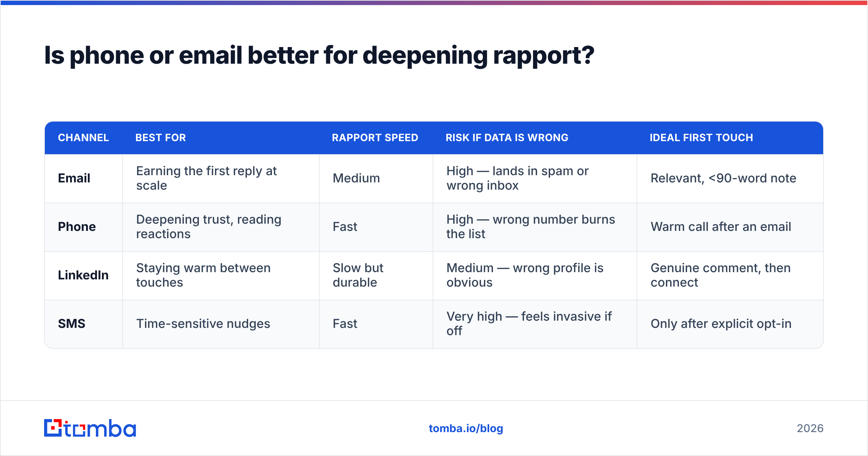
Task: Click the 'Medium' rapport speed cell
Action: tap(376, 178)
